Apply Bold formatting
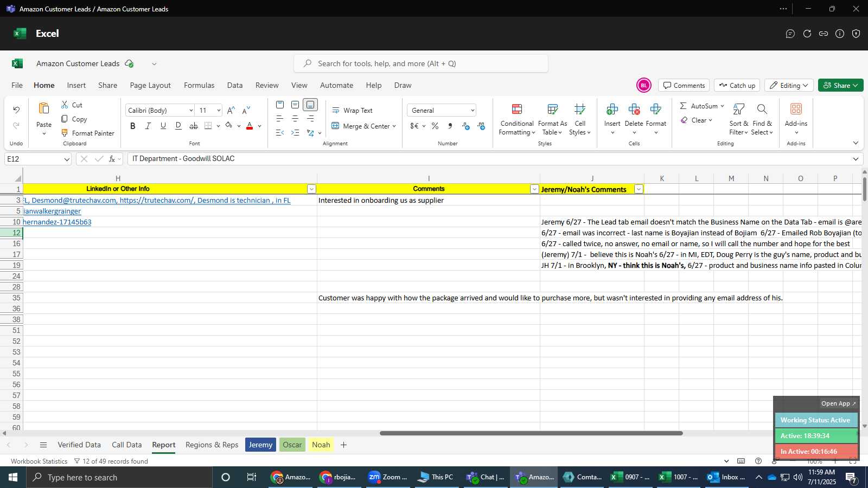868x488 pixels. coord(132,126)
